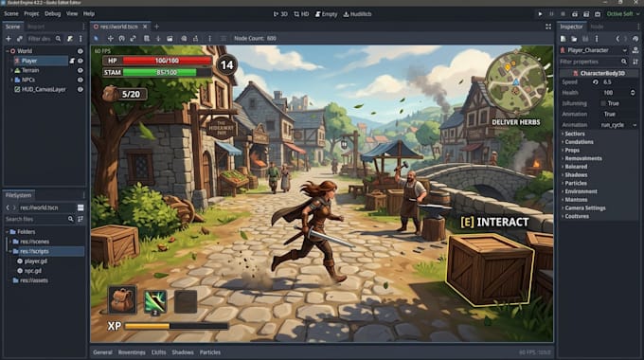Image resolution: width=644 pixels, height=360 pixels.
Task: Open the Debug menu
Action: tap(53, 14)
